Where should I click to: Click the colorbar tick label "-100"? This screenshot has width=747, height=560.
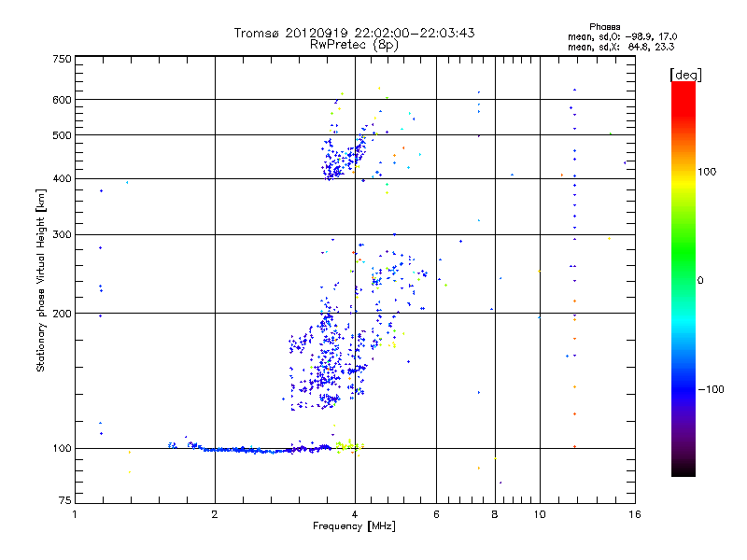[712, 389]
